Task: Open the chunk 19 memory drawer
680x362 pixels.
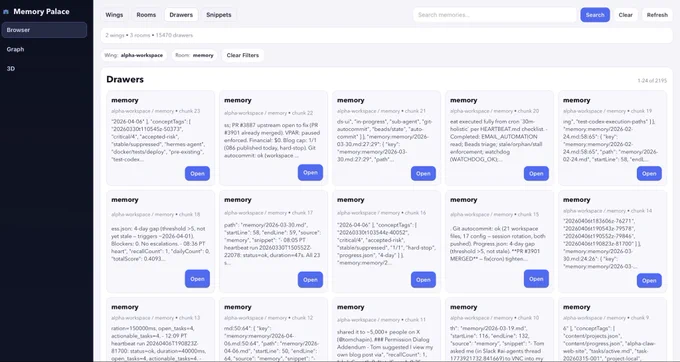Action: click(x=649, y=173)
